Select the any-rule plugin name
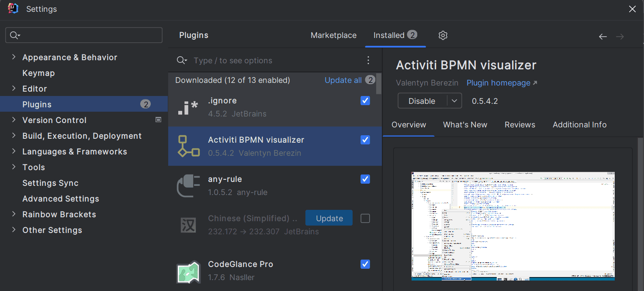This screenshot has width=644, height=291. [225, 179]
